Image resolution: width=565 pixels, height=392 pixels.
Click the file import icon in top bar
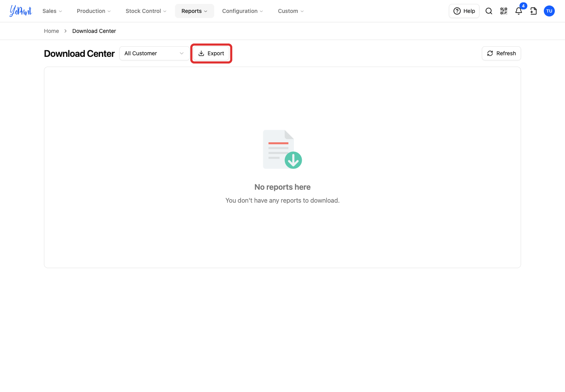pyautogui.click(x=534, y=11)
